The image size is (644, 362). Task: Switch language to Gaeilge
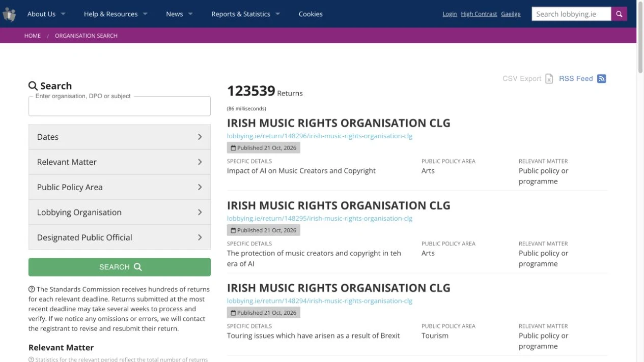pos(511,14)
